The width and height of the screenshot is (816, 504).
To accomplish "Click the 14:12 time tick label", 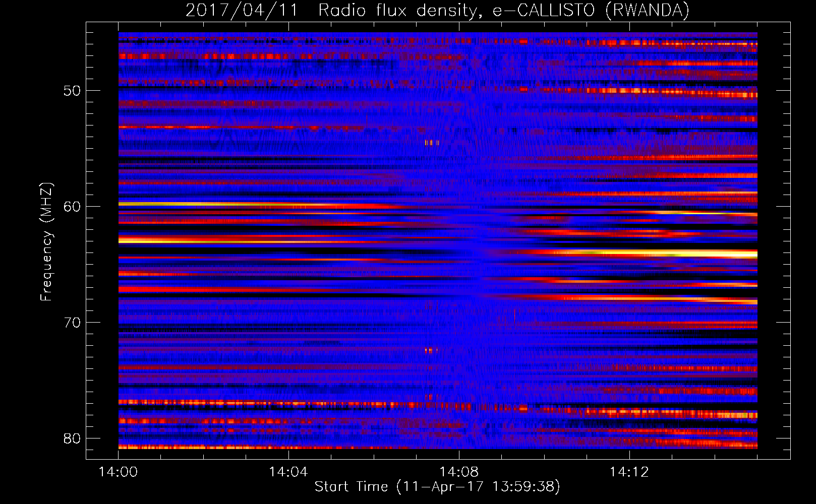I will [629, 472].
